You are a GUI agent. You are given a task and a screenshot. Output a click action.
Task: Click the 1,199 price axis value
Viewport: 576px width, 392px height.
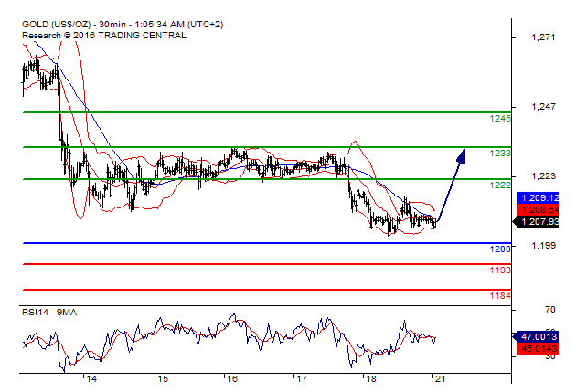(544, 245)
